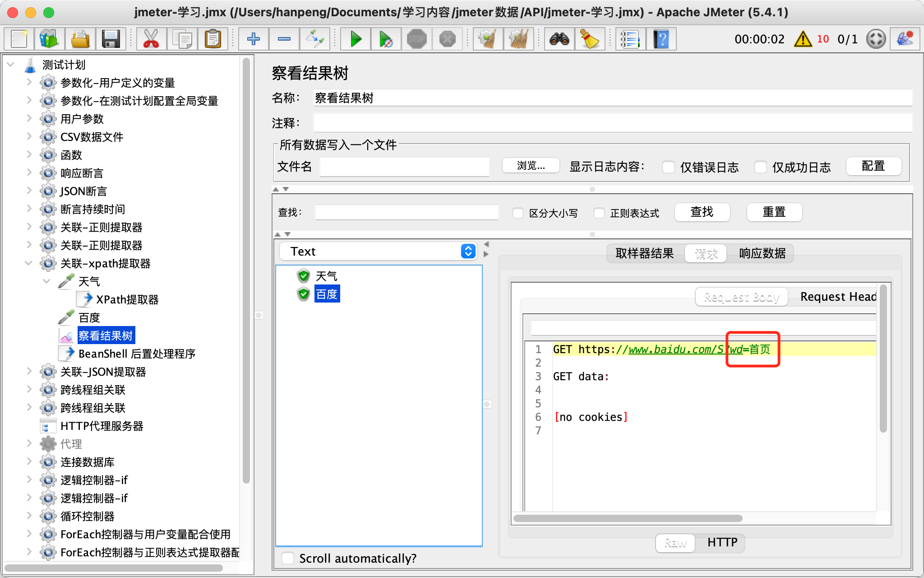
Task: Click the scissors Cut icon
Action: [x=151, y=39]
